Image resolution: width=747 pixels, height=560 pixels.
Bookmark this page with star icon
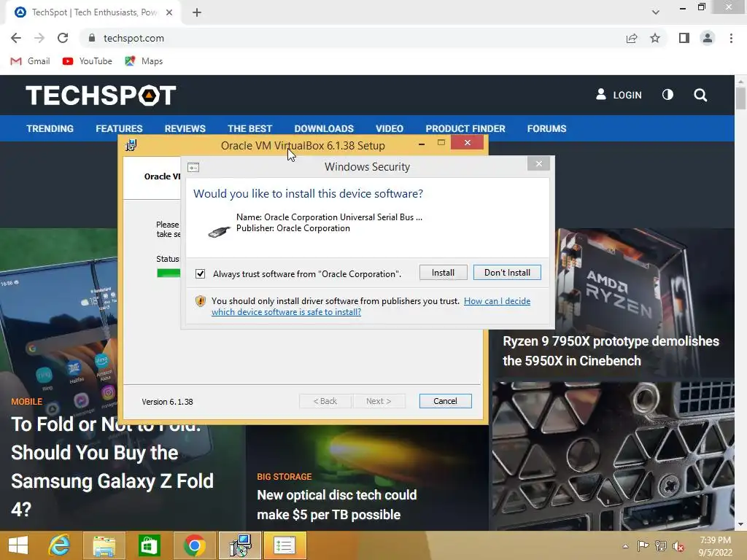655,38
